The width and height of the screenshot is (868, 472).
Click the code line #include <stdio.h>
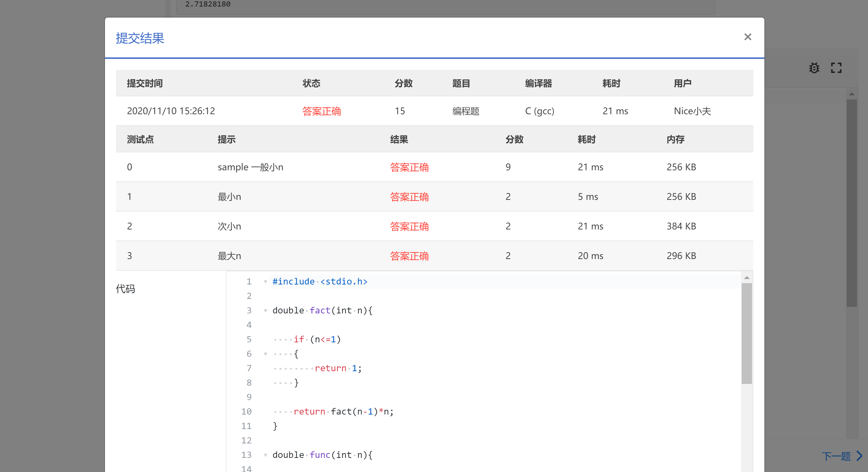[x=320, y=281]
